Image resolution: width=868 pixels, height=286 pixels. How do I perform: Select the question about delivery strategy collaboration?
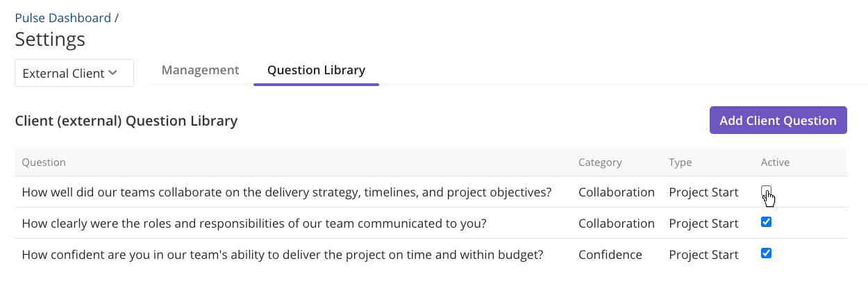point(287,192)
